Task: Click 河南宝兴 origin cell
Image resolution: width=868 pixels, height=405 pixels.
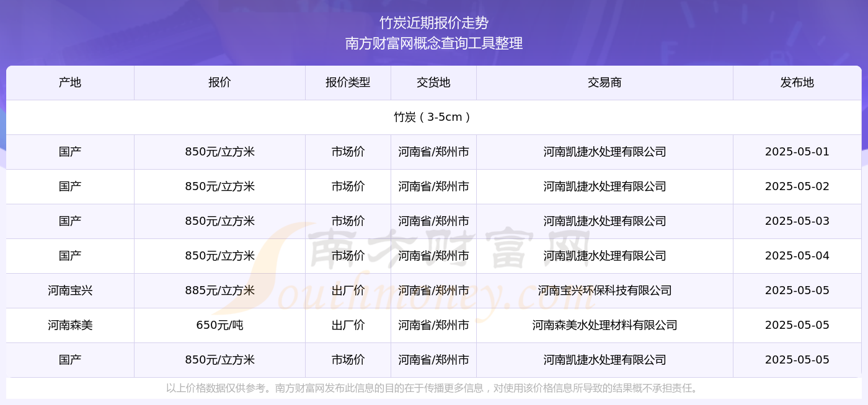Action: coord(70,290)
